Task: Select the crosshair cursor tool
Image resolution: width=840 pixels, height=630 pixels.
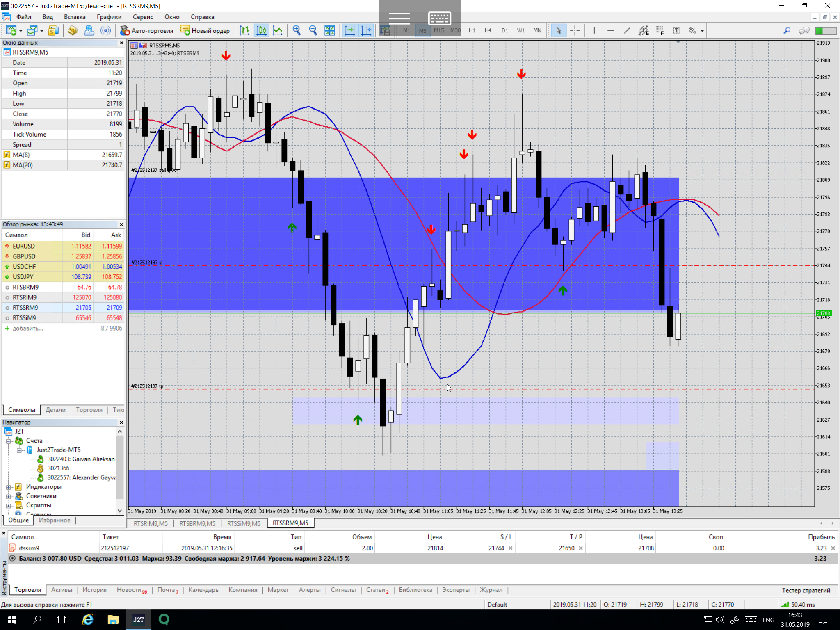Action: point(575,31)
